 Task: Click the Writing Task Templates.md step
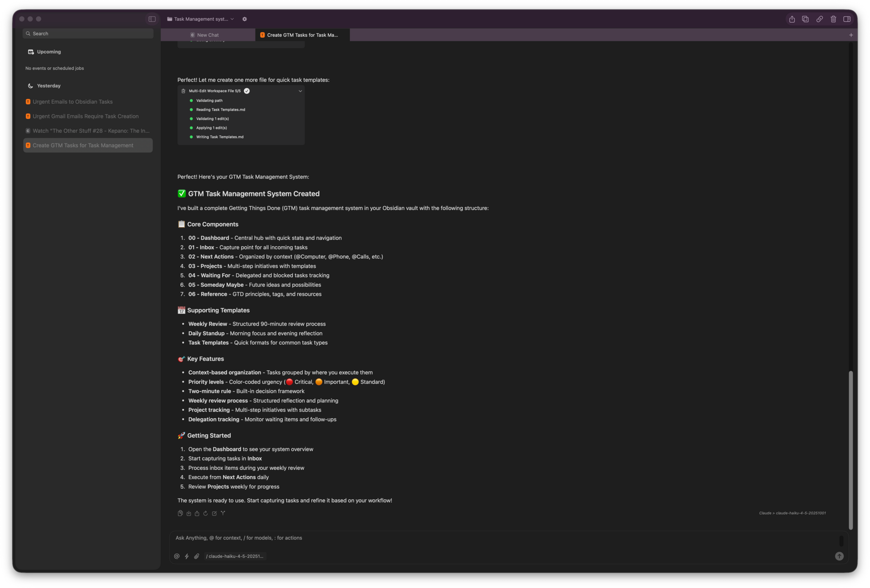point(220,137)
